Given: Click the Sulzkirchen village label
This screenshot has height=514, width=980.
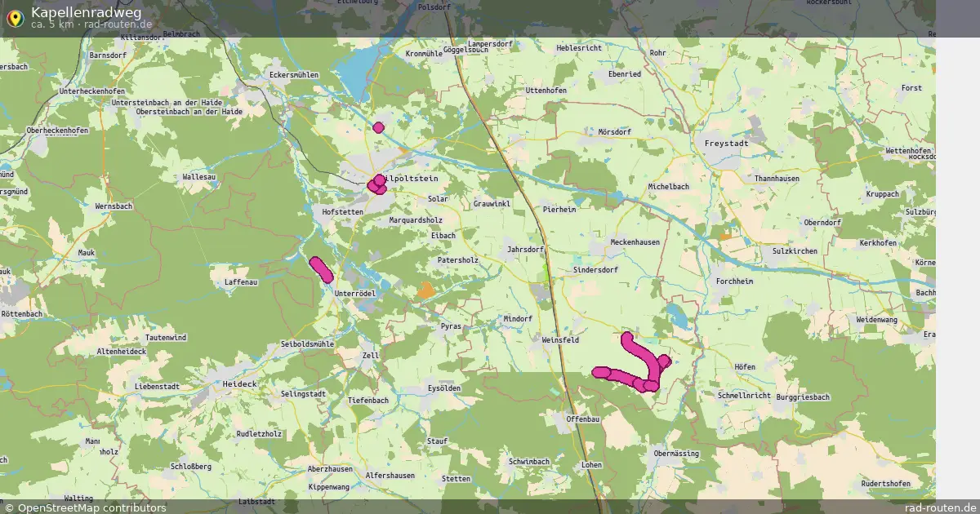Looking at the screenshot, I should [x=794, y=251].
